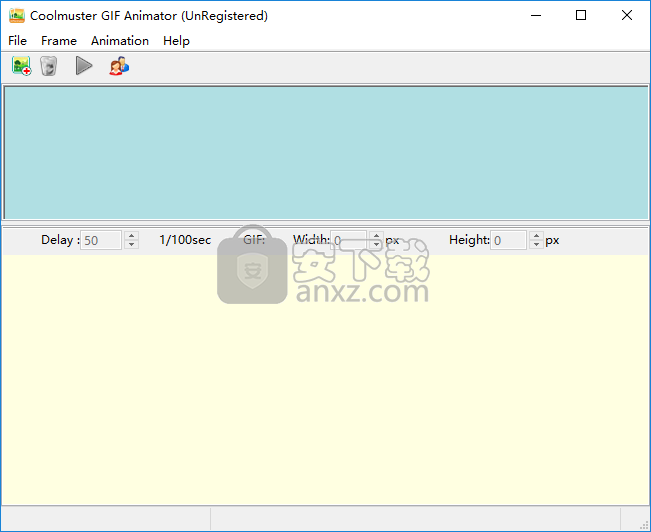Click the resize grip in status bar corner

click(645, 525)
